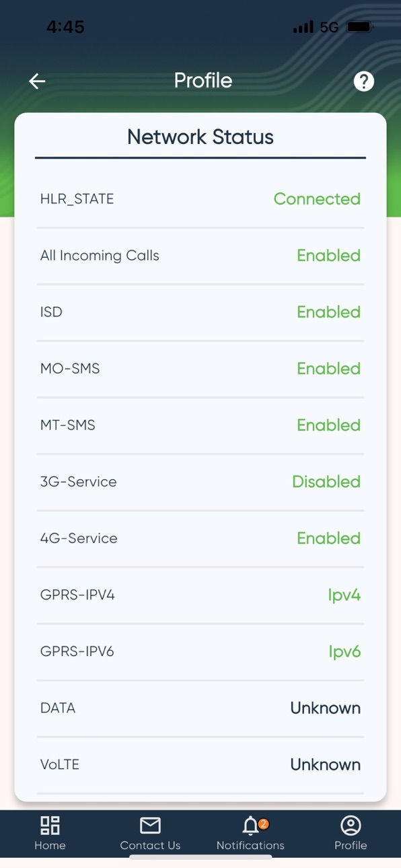
Task: Tap the GPRS-IPV4 row
Action: click(x=200, y=595)
